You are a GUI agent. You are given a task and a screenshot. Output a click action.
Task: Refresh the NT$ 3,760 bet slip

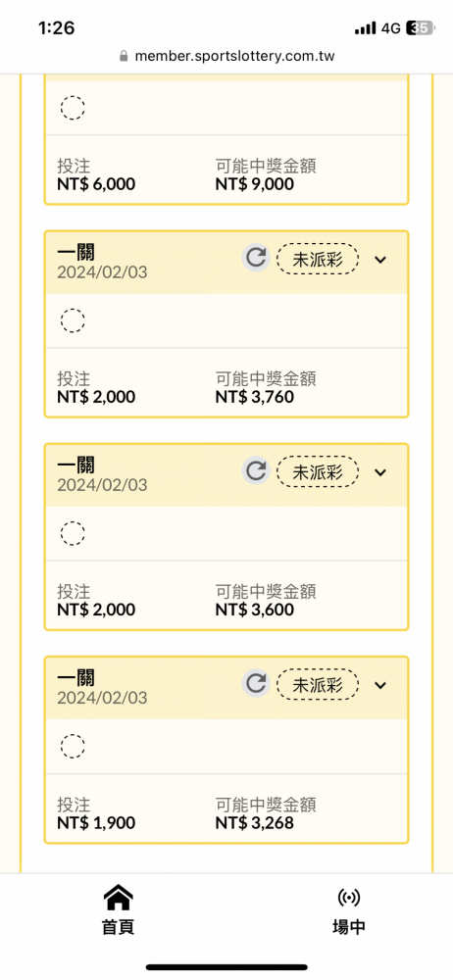[256, 258]
